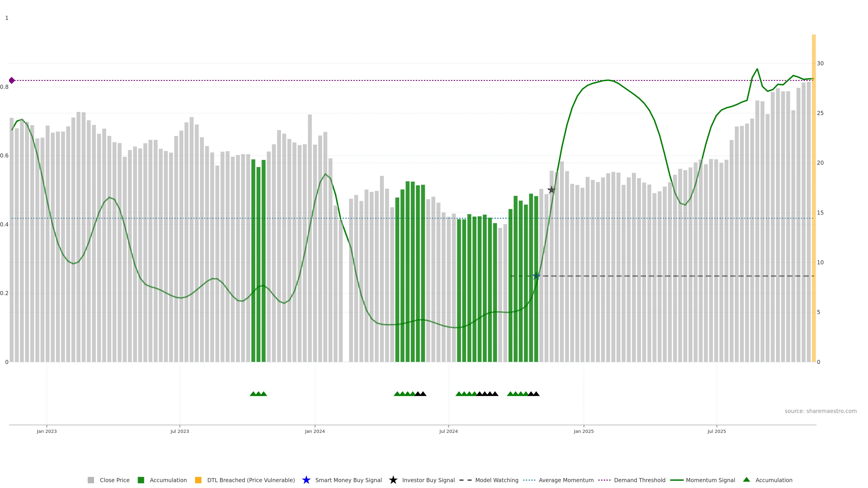Click the black triangles below the Jul 2024 accumulation

[487, 394]
